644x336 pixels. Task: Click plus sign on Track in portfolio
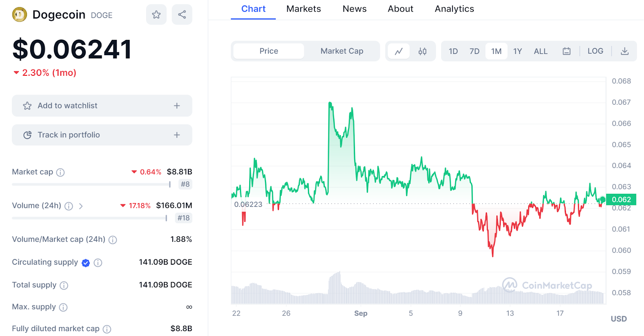pos(177,135)
